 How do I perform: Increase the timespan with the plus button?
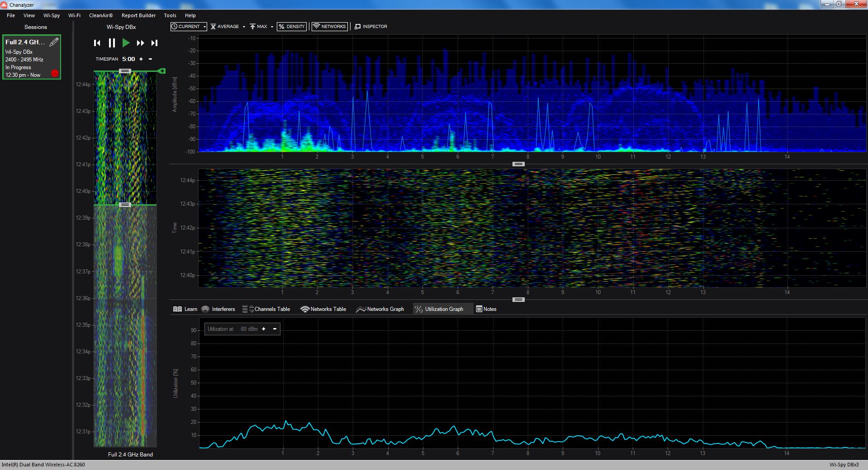coord(141,59)
